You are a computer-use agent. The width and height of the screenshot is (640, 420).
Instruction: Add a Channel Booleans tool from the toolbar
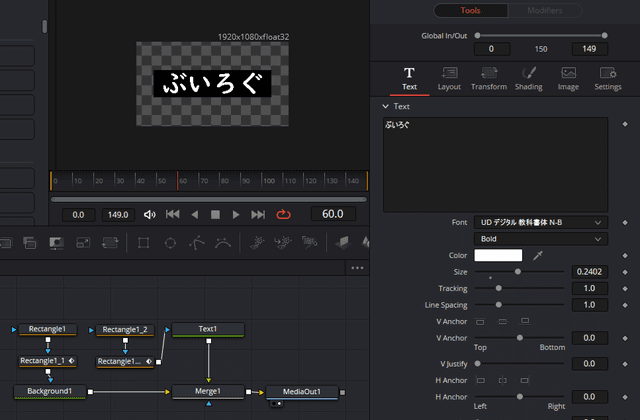[x=29, y=243]
